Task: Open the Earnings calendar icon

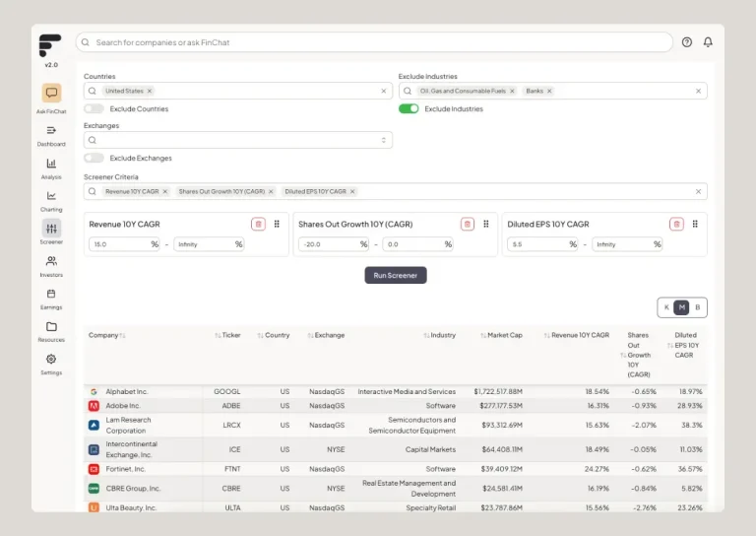Action: (x=51, y=294)
